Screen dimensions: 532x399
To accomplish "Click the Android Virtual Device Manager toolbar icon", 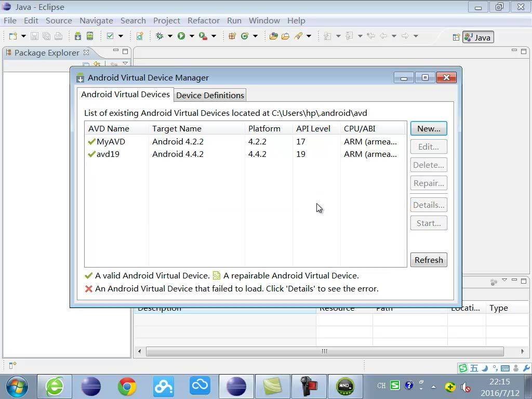I will pyautogui.click(x=90, y=36).
